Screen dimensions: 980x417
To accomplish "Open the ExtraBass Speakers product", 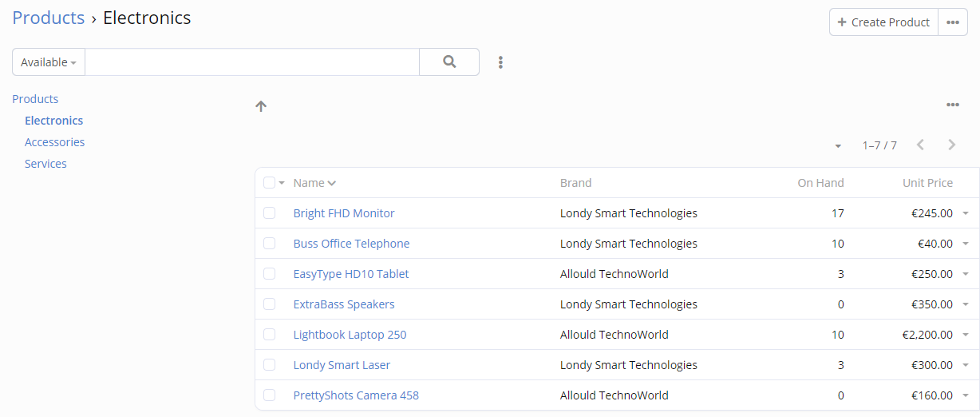I will click(344, 304).
